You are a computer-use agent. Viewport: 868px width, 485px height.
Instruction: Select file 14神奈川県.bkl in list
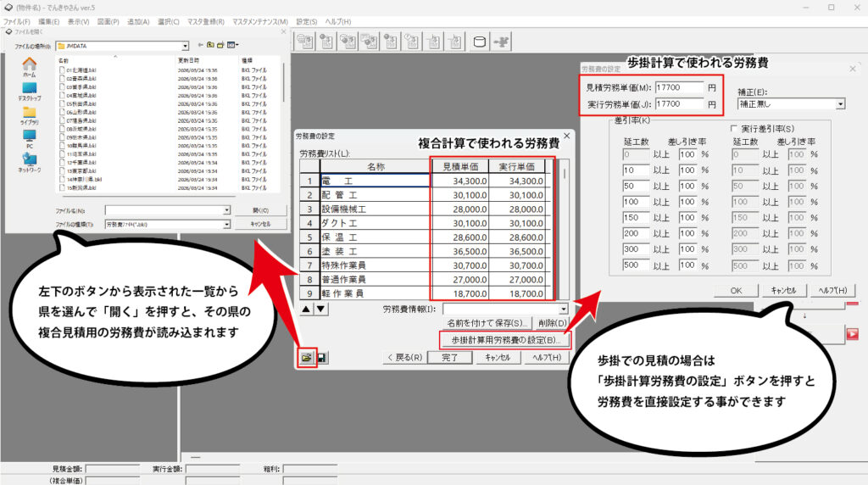click(84, 180)
